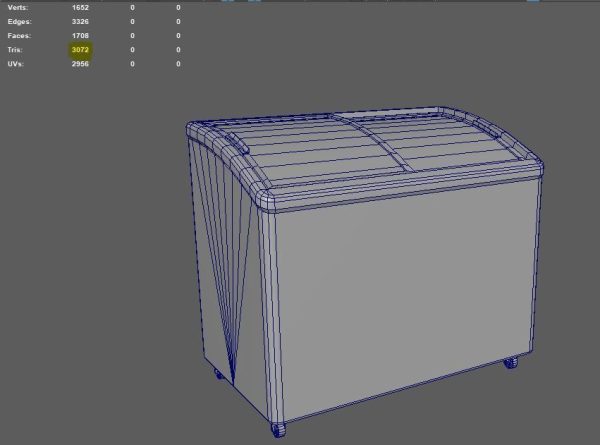Click the front corner caster wheel of the model

(278, 429)
